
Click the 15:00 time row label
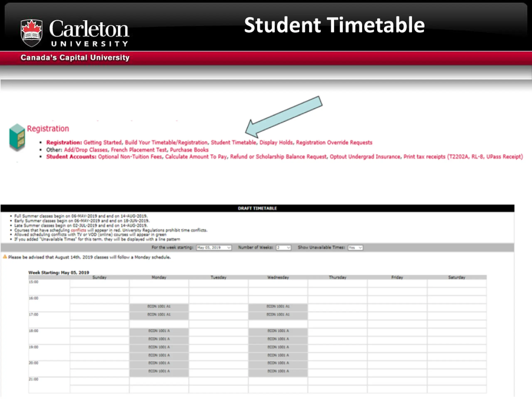click(33, 282)
